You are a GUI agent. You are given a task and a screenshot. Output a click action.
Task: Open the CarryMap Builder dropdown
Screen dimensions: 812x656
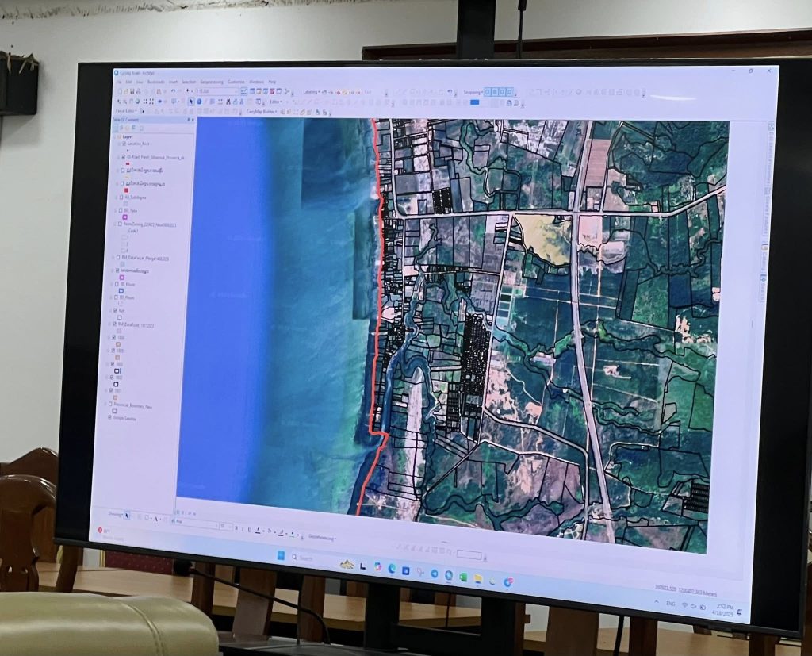coord(261,111)
